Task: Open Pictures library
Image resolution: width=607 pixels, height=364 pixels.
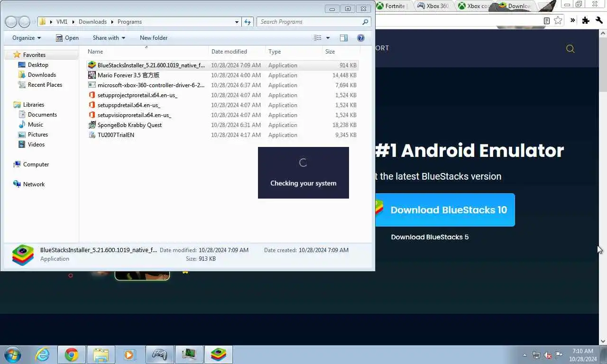Action: tap(37, 135)
